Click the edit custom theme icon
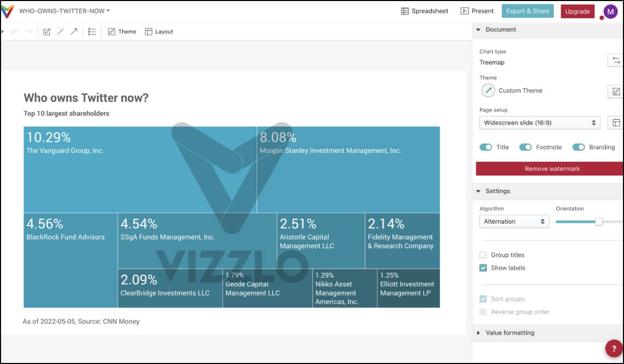 coord(616,92)
